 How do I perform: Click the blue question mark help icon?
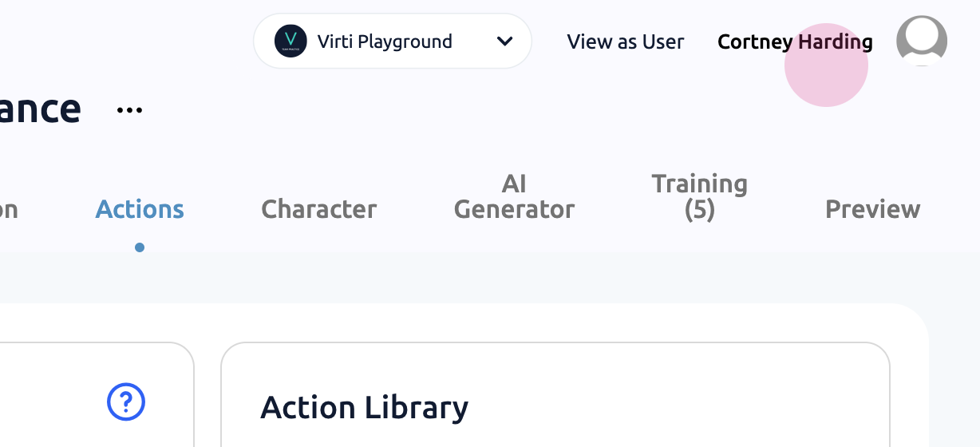[126, 402]
